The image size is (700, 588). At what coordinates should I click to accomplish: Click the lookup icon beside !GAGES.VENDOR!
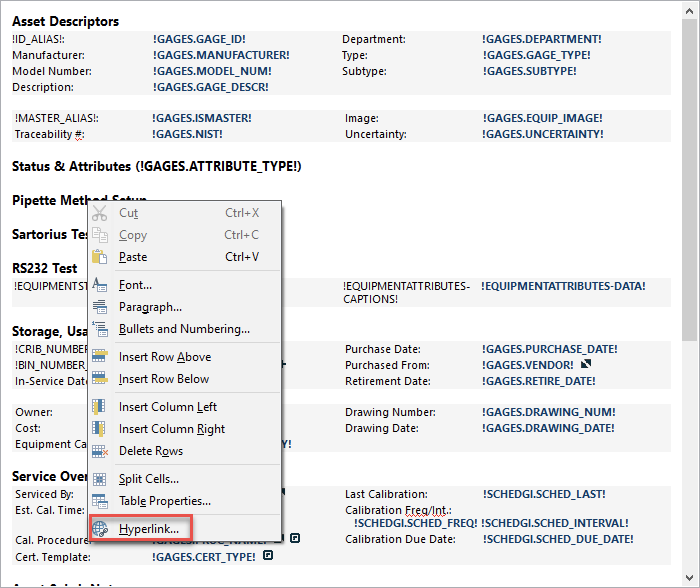click(x=587, y=365)
